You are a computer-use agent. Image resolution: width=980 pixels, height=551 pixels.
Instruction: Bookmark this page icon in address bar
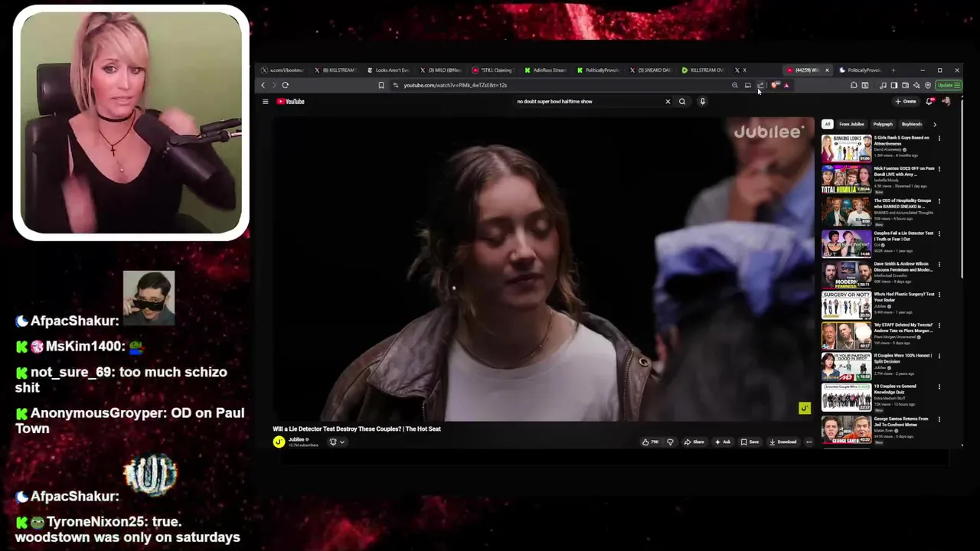(381, 85)
